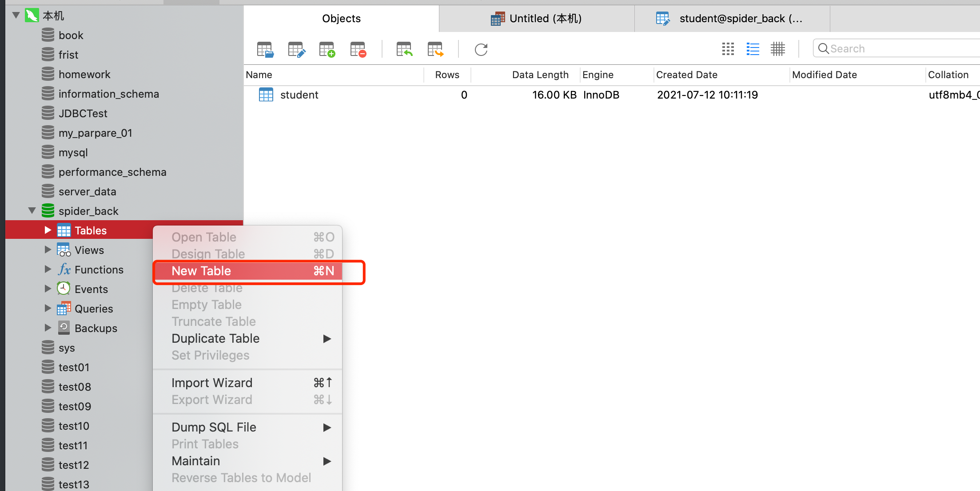This screenshot has height=491, width=980.
Task: Click the Import Wizard toolbar icon
Action: (404, 49)
